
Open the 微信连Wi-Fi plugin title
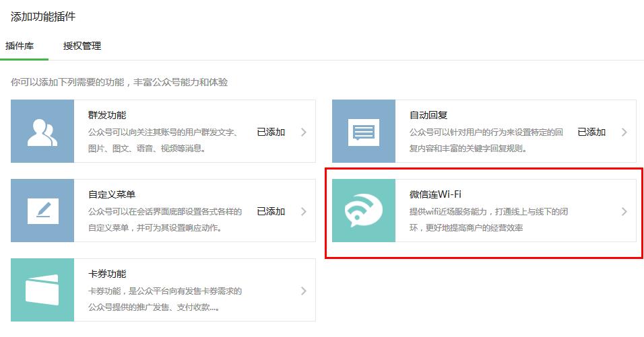435,194
